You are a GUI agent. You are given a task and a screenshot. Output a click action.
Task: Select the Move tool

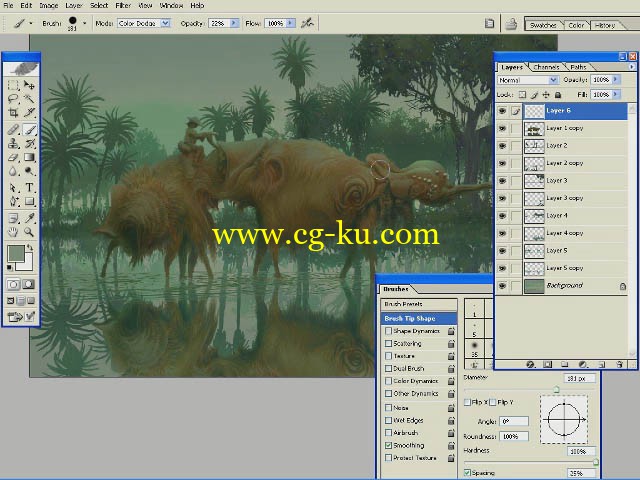coord(29,85)
